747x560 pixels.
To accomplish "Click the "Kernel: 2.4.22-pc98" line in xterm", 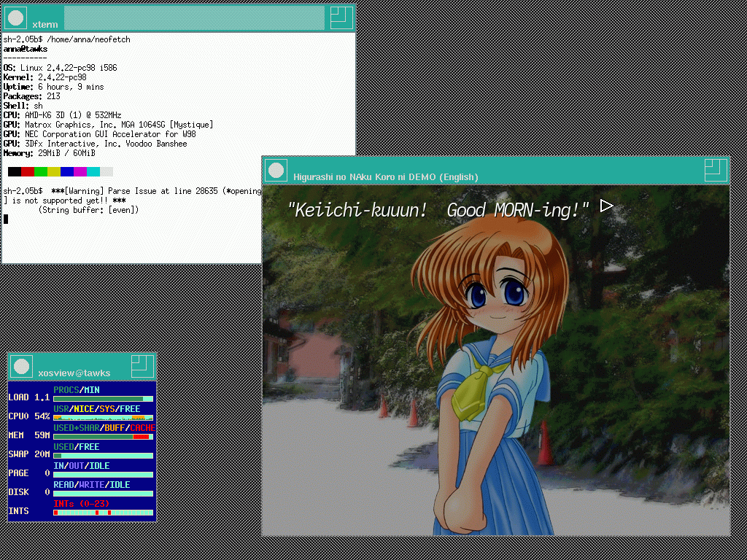I will [x=44, y=77].
